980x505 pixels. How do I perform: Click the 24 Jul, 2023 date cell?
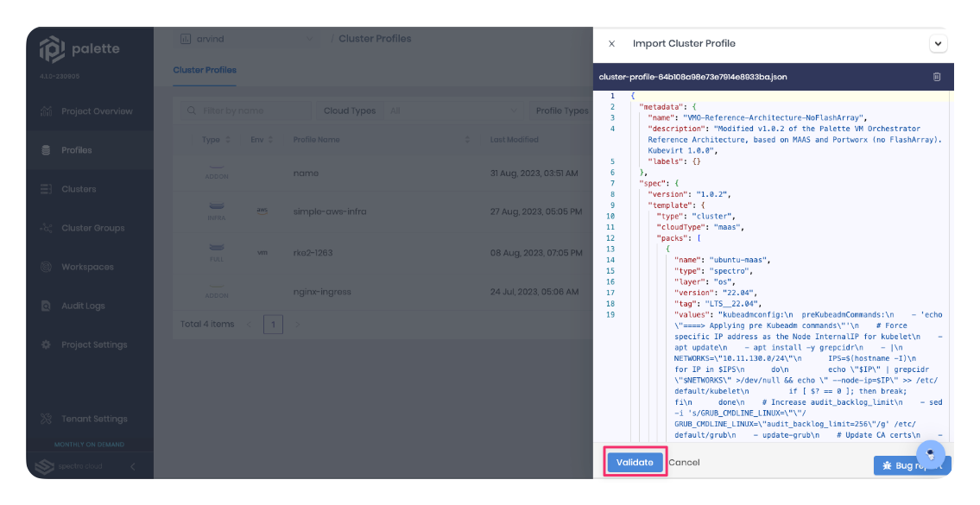(x=534, y=291)
